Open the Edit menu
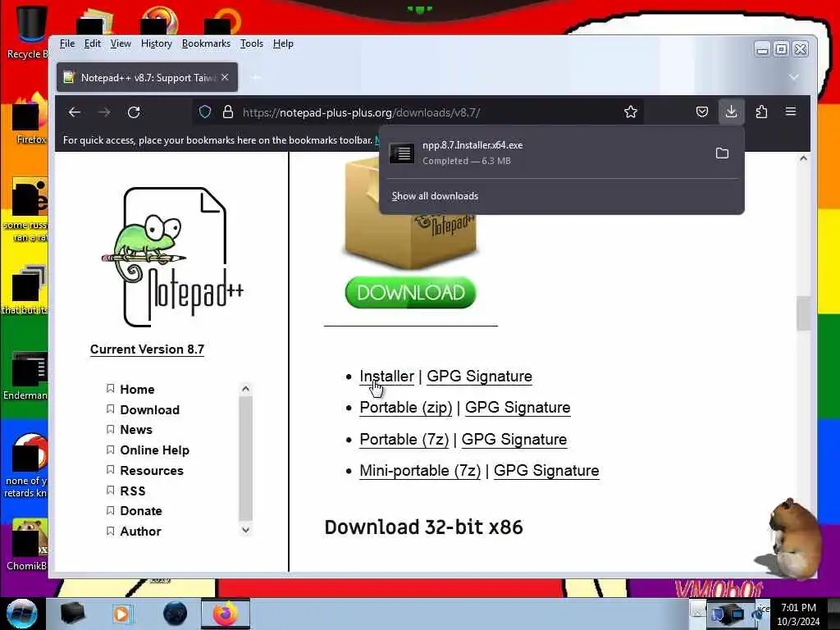Screen dimensions: 840x630 [92, 43]
